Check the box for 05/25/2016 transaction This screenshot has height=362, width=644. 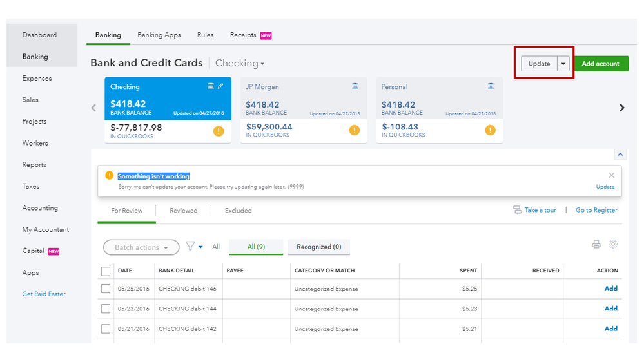[106, 289]
